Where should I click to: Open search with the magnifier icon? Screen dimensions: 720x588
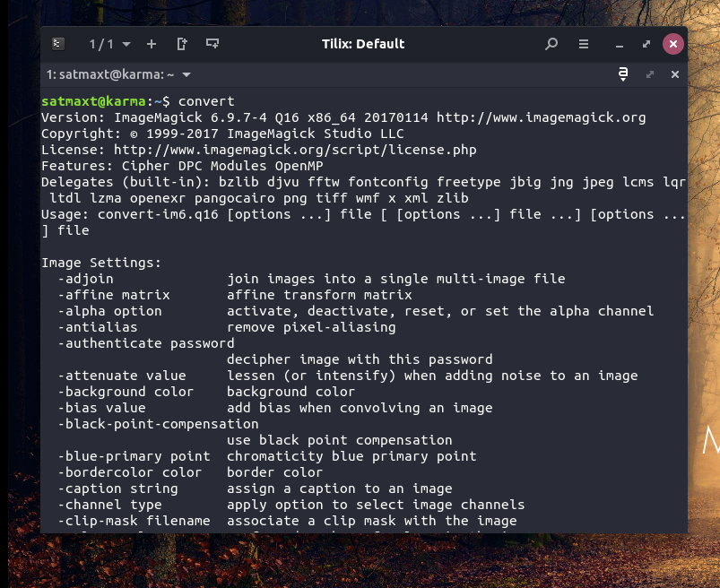550,43
